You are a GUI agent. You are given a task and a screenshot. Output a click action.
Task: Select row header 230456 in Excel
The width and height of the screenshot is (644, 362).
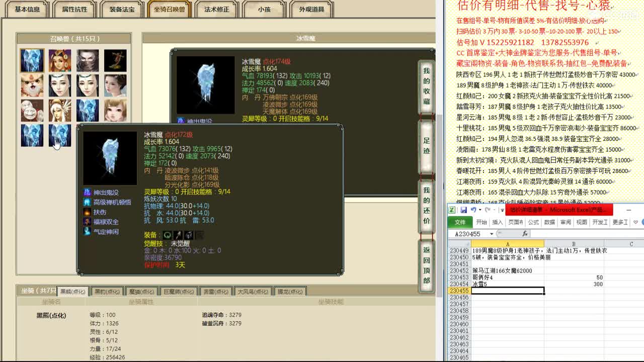459,297
